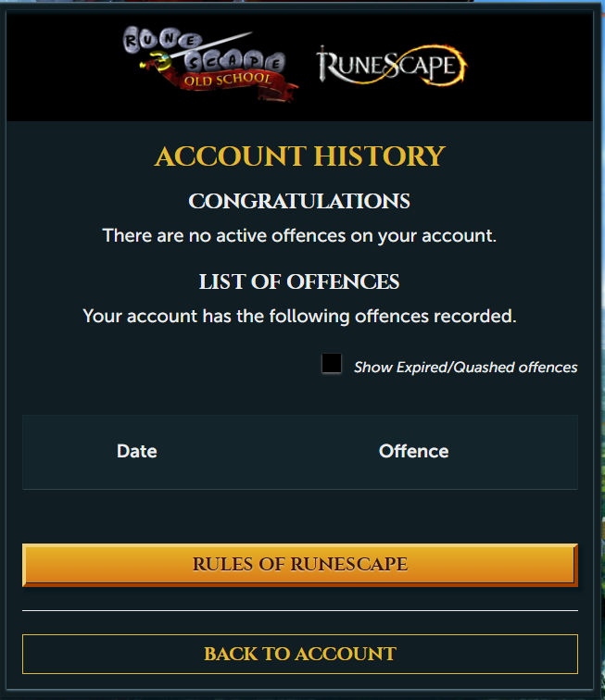The width and height of the screenshot is (605, 700).
Task: Click the following offences recorded text
Action: pos(299,316)
